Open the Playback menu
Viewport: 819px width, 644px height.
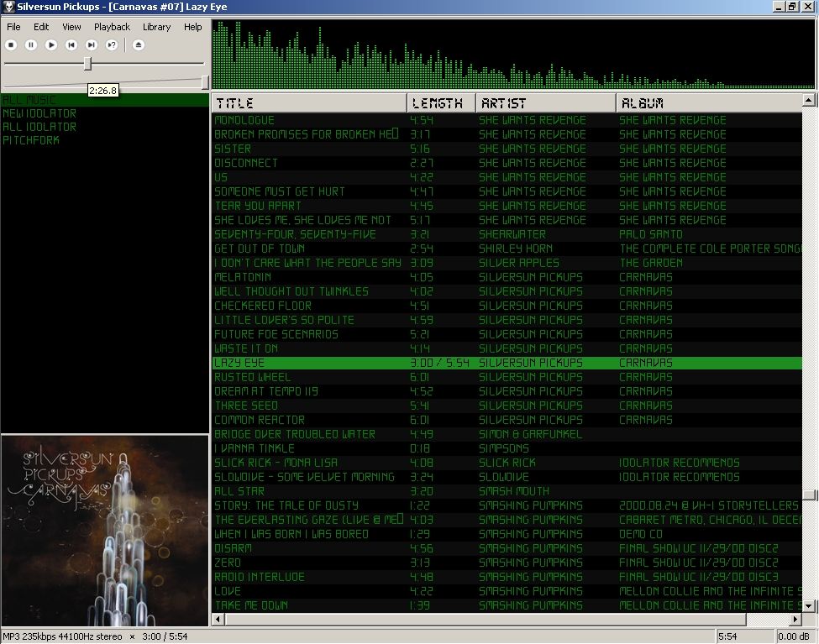coord(112,27)
